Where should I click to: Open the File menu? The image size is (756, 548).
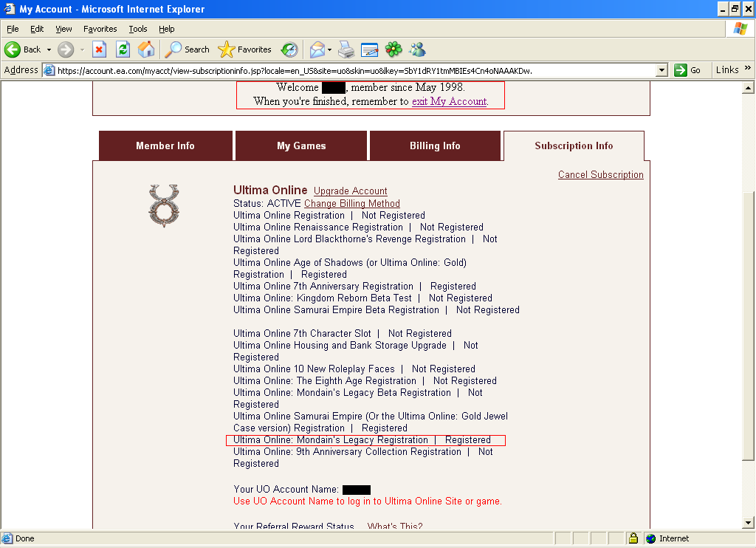tap(13, 29)
